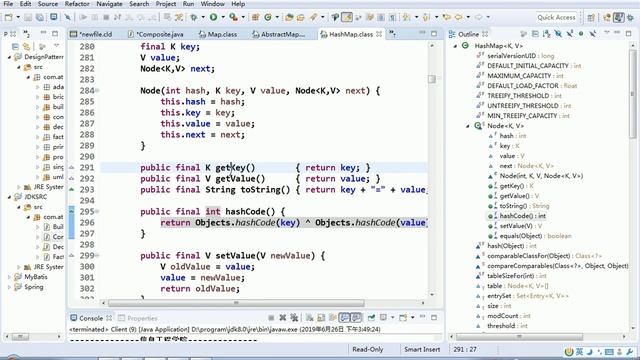Collapse hashCode method fold at line 295
Viewport: 640px width, 360px height.
pos(97,212)
